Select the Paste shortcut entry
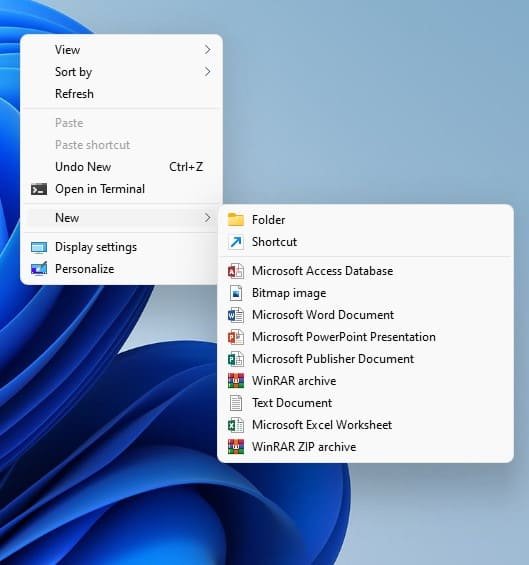This screenshot has width=529, height=565. tap(121, 145)
